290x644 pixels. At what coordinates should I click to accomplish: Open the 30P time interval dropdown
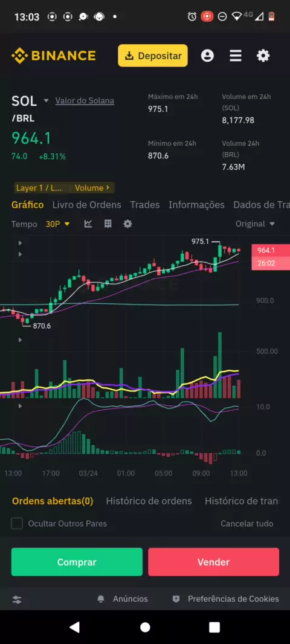click(x=58, y=224)
